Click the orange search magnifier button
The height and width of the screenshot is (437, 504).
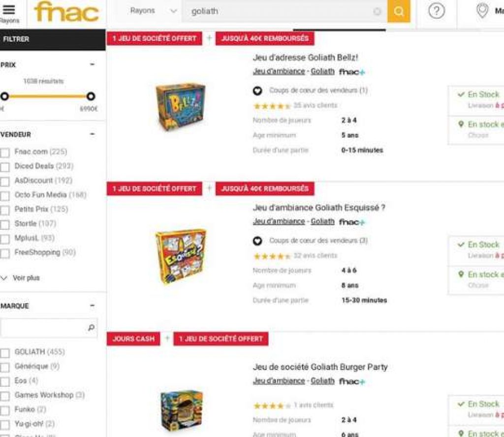tap(399, 11)
